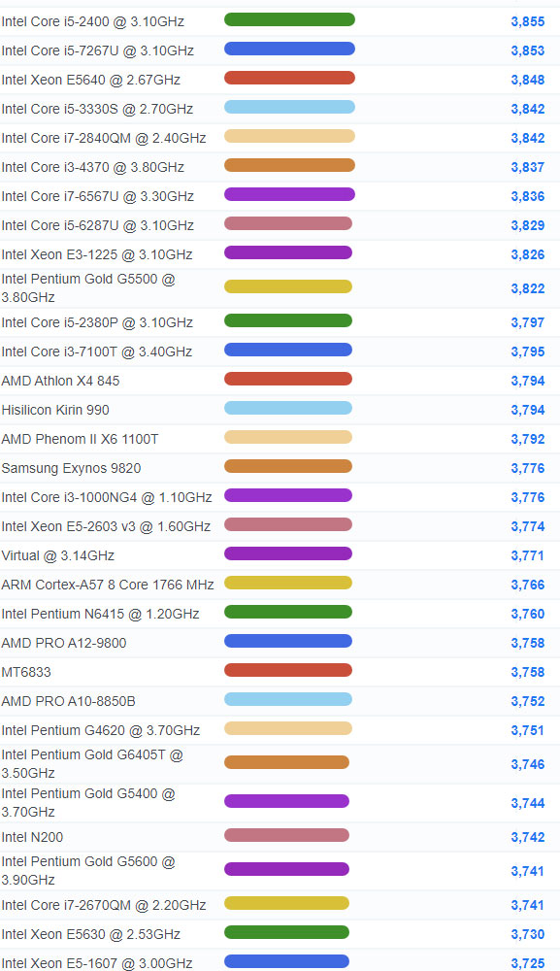Select Intel Xeon E5640 @ 2.67GHz
Image resolution: width=560 pixels, height=971 pixels.
pyautogui.click(x=91, y=80)
